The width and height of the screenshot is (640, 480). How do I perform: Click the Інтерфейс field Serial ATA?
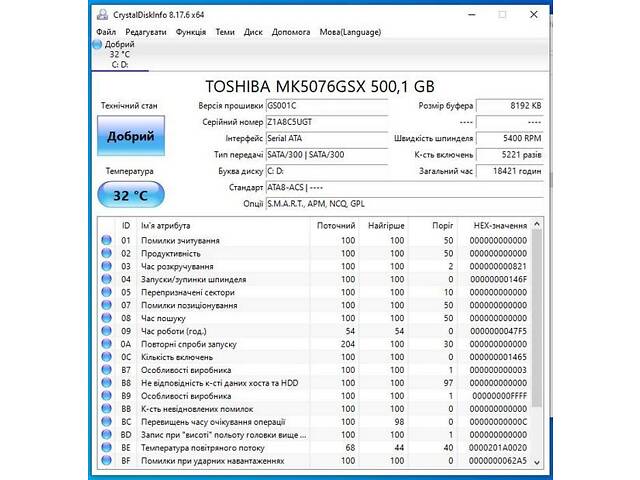327,138
